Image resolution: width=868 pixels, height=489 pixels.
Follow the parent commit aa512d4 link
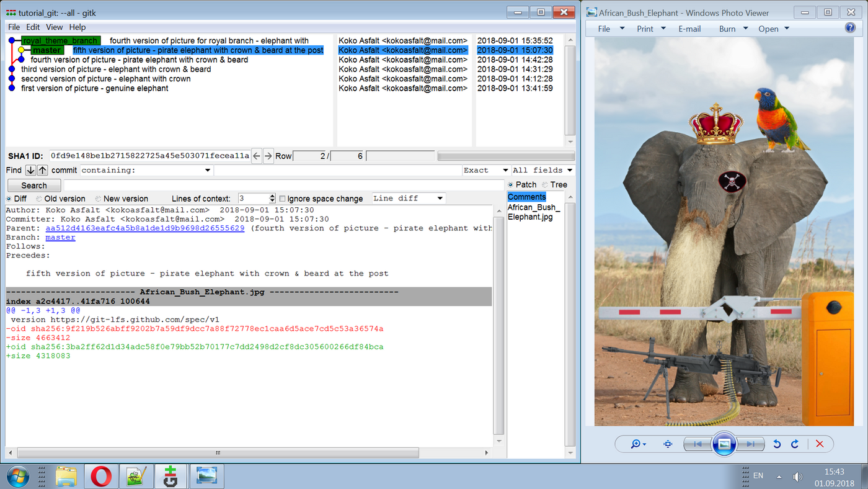coord(145,228)
